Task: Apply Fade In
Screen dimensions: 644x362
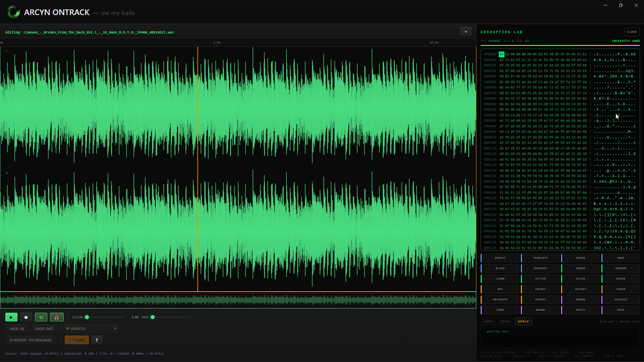Action: (x=17, y=328)
